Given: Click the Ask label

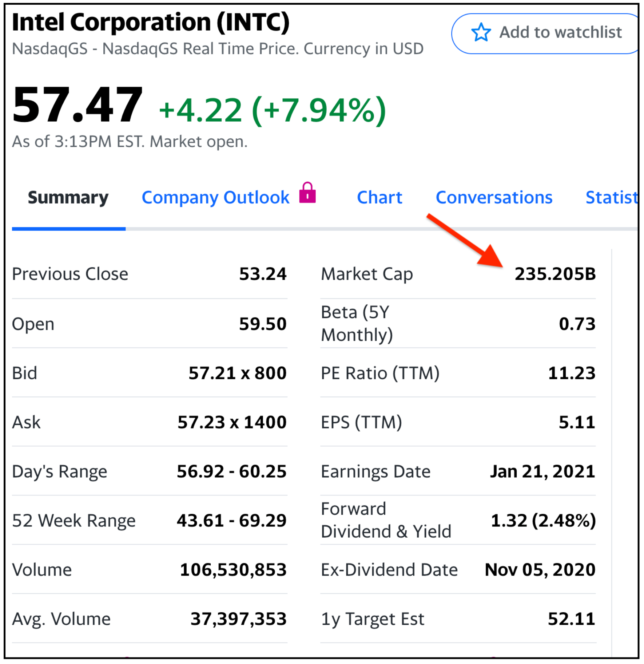Looking at the screenshot, I should pyautogui.click(x=26, y=422).
